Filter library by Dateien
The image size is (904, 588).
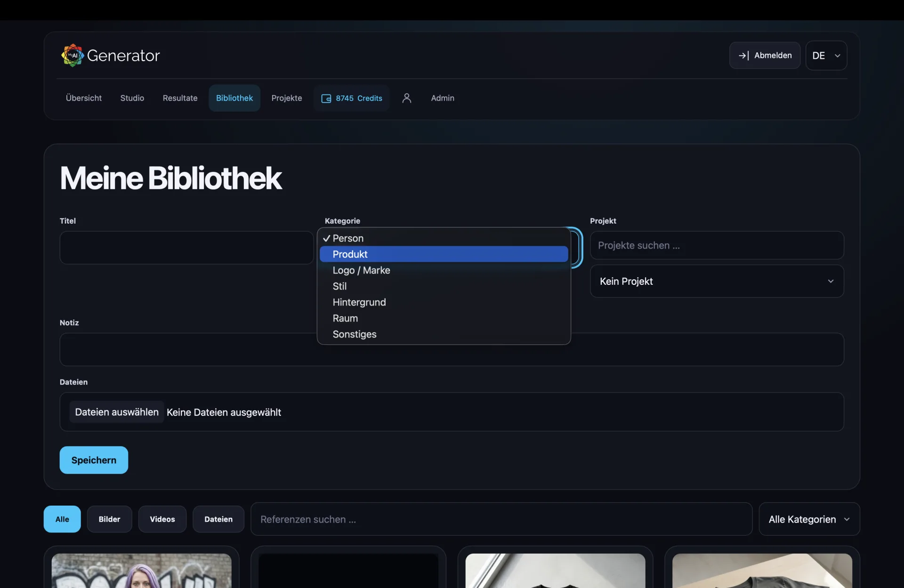[x=218, y=519]
